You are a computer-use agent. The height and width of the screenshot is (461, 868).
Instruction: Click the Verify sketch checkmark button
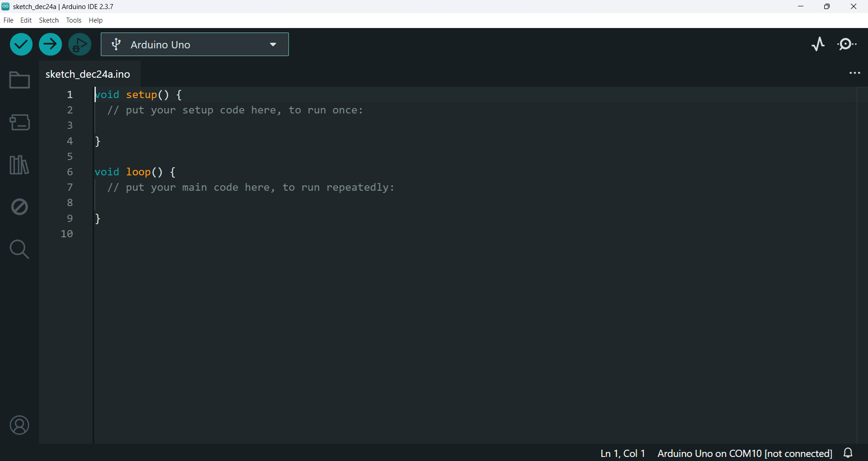[21, 44]
